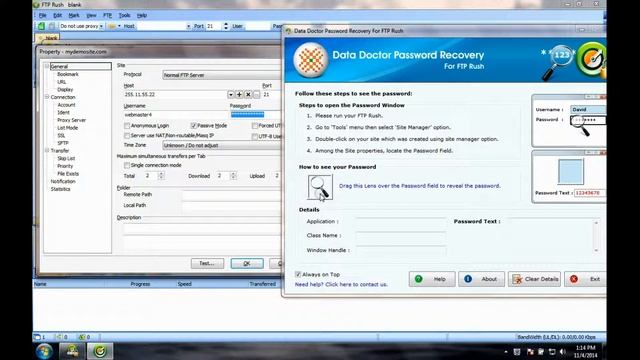Select Proxy Server in the tree
Viewport: 640px width, 360px height.
click(x=71, y=120)
